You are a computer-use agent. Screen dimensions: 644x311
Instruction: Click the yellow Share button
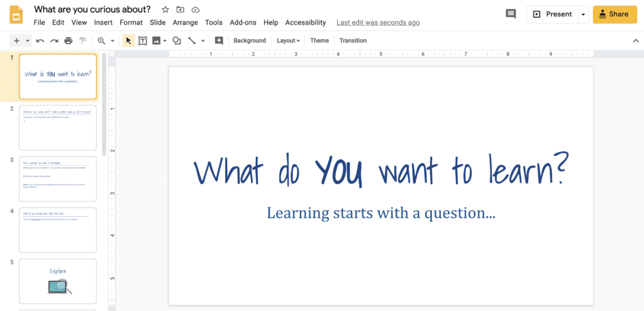615,14
